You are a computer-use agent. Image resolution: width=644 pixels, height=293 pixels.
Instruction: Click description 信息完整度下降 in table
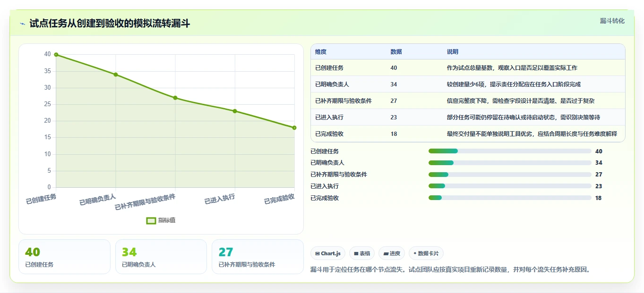pos(521,101)
